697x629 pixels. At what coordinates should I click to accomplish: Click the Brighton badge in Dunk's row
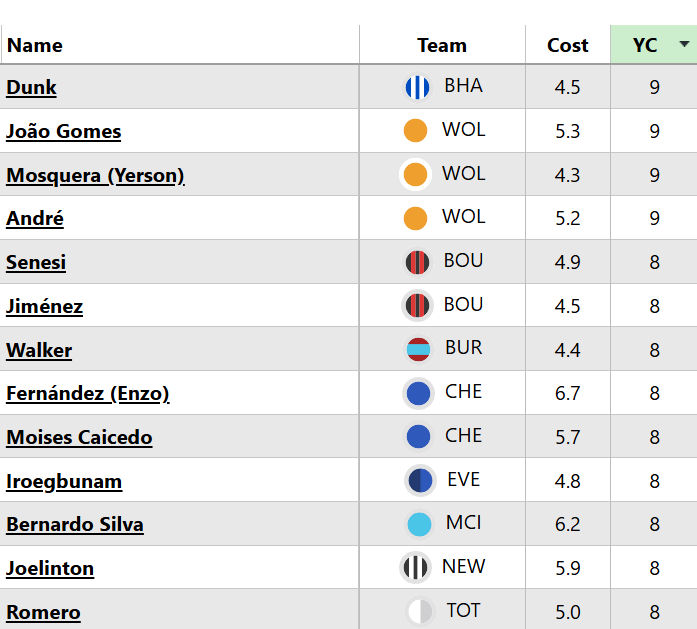[417, 88]
